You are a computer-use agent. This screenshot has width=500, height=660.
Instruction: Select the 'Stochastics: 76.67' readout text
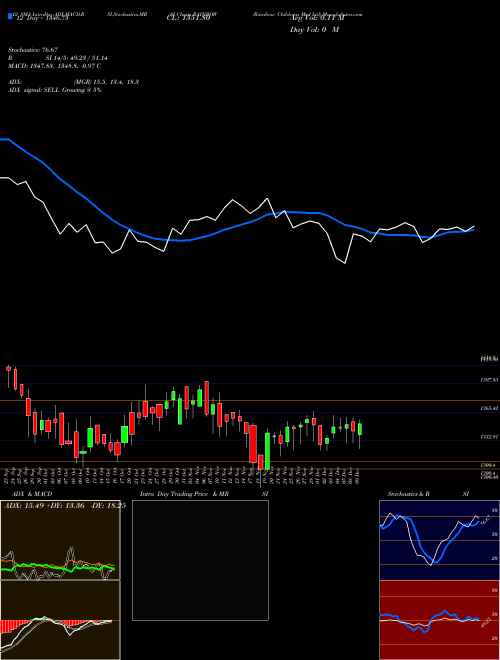click(x=32, y=50)
